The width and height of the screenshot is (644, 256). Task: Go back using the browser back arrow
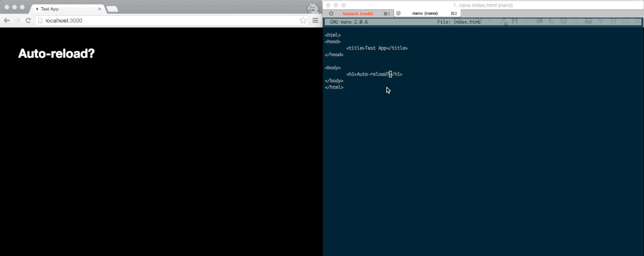click(x=7, y=20)
